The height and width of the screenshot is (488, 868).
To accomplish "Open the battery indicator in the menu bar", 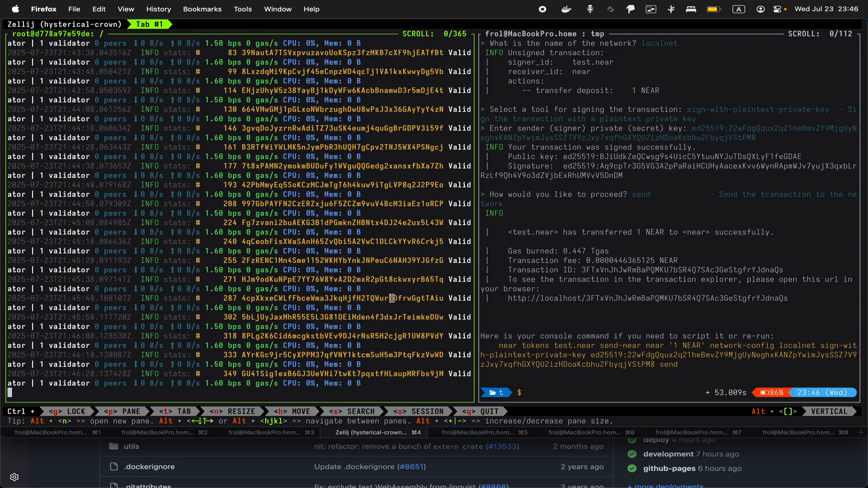I will [713, 9].
